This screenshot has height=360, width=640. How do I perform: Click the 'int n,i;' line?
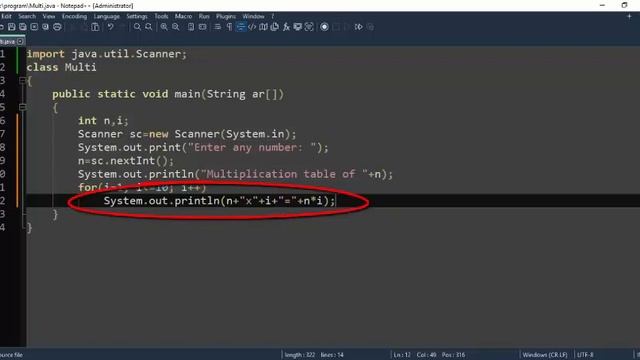(103, 121)
